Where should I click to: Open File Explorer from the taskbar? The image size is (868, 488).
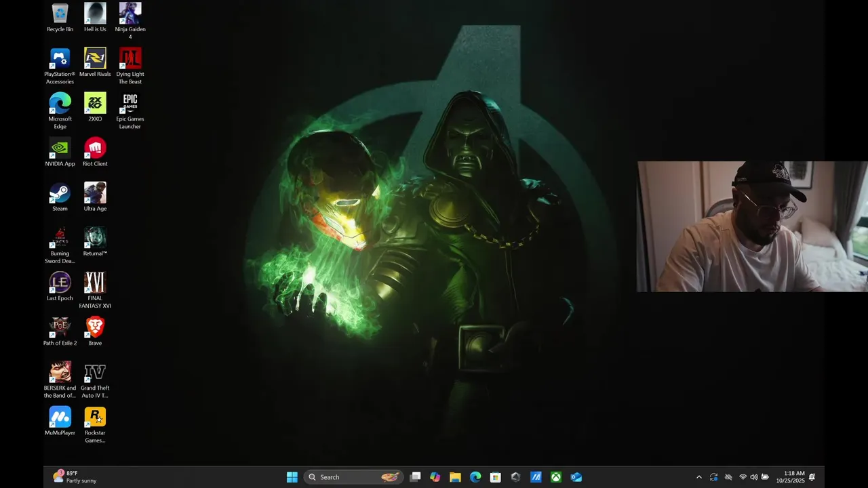tap(455, 477)
